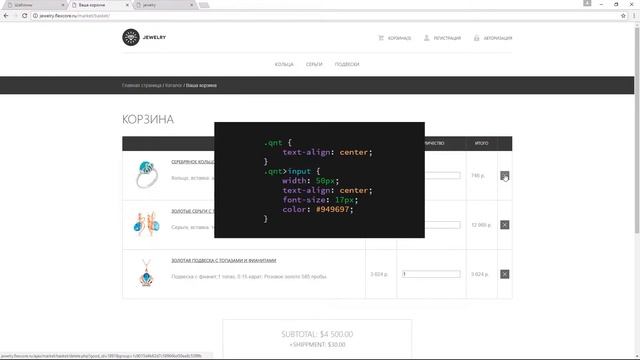The width and height of the screenshot is (640, 360).
Task: Click the browser back arrow
Action: 6,16
